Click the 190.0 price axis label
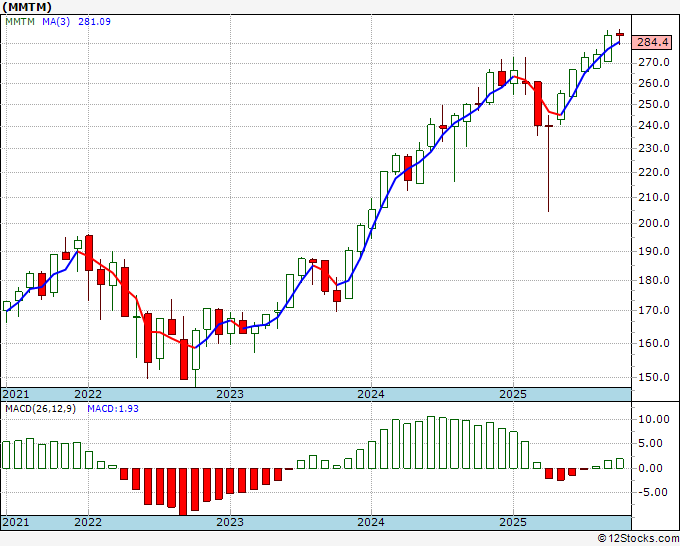This screenshot has height=546, width=680. (654, 251)
